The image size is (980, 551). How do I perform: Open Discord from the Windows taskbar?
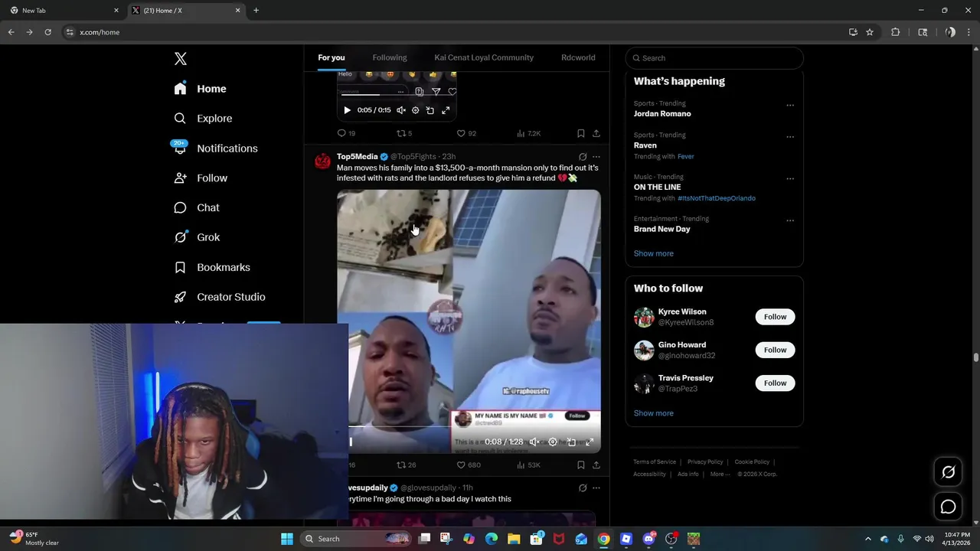pos(649,539)
